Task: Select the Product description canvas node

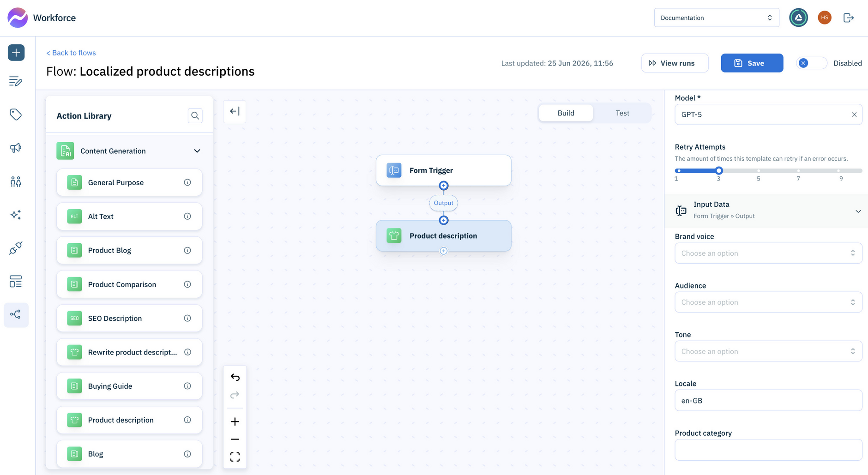Action: (444, 236)
